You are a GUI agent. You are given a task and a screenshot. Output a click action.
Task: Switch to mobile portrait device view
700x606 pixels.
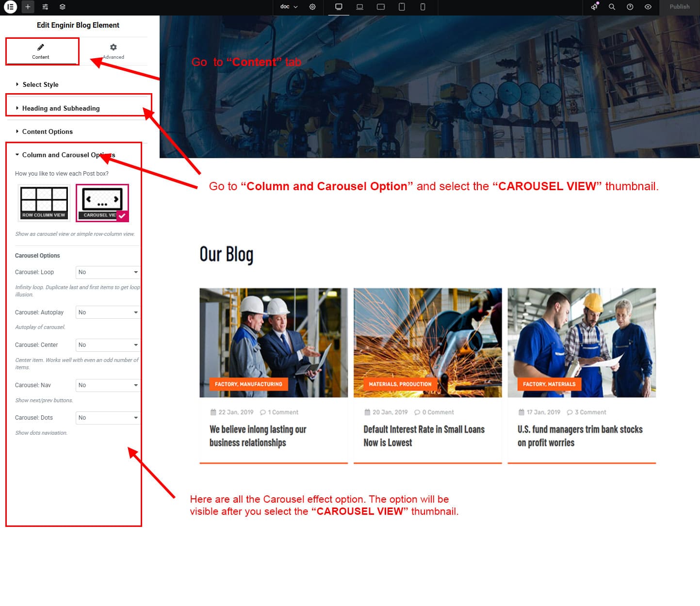(x=423, y=7)
